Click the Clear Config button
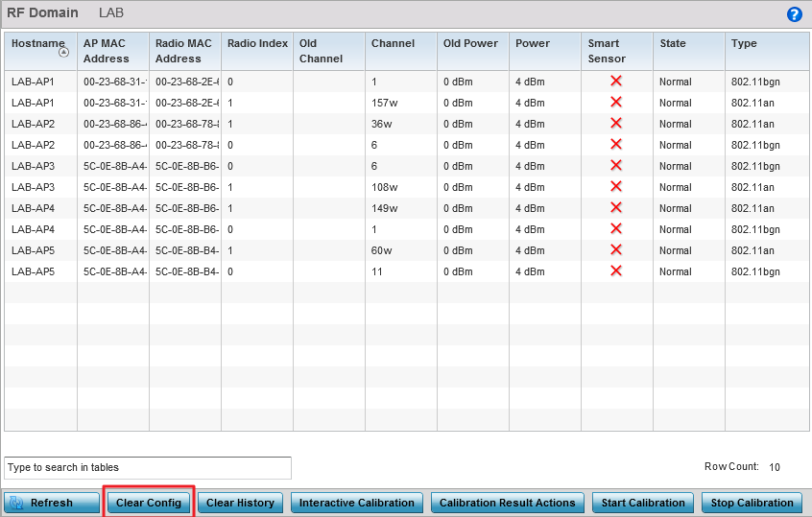 coord(148,503)
